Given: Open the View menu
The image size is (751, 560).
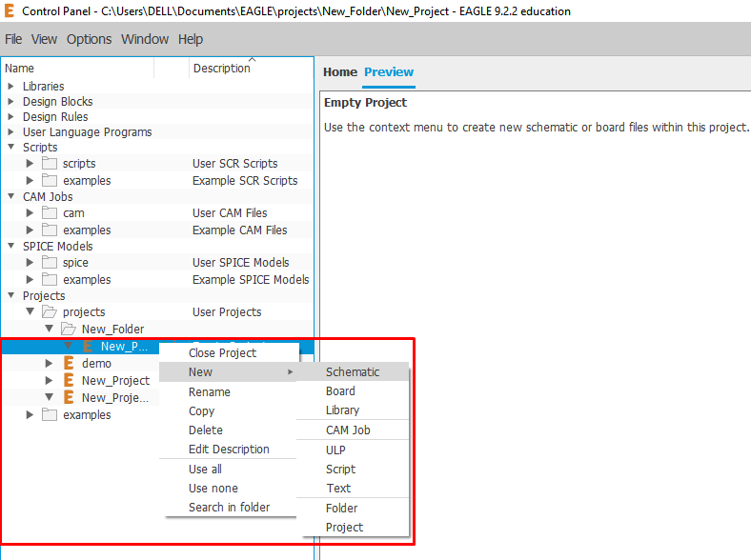Looking at the screenshot, I should 44,39.
